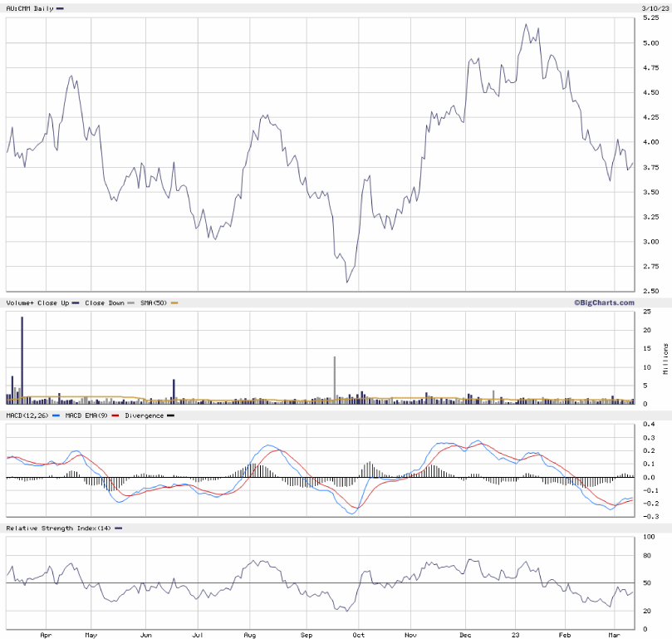This screenshot has height=639, width=672.
Task: Click the AU:CMM Daily chart title
Action: point(30,7)
